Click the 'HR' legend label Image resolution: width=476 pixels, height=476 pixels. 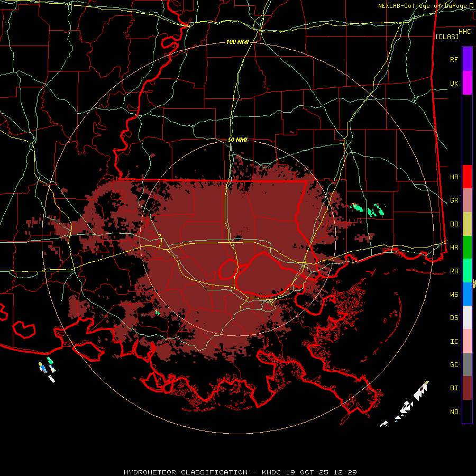click(x=454, y=248)
